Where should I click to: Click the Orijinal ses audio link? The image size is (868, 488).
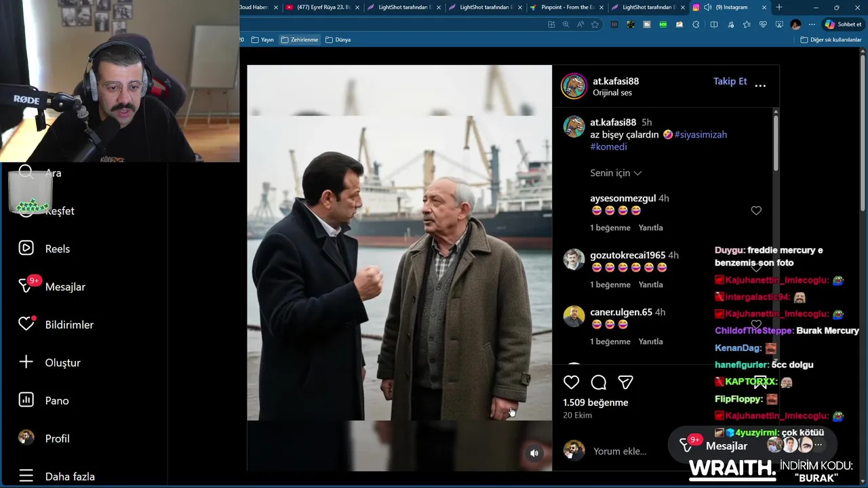pyautogui.click(x=612, y=93)
